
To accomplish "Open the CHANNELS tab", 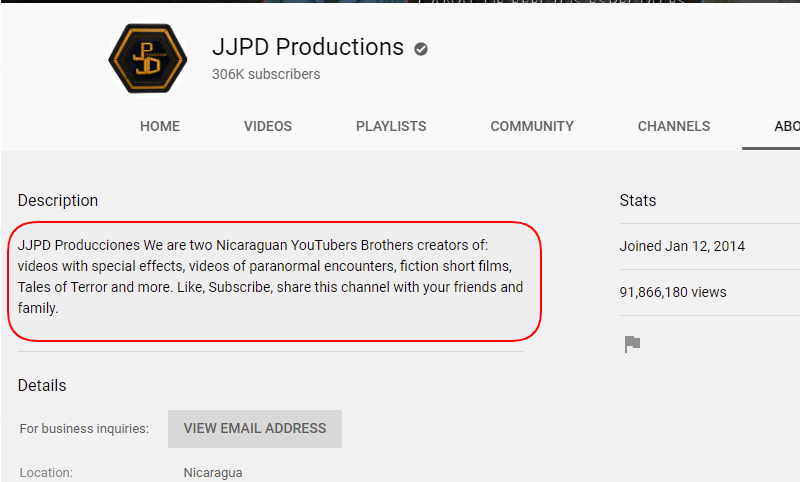I will click(673, 126).
